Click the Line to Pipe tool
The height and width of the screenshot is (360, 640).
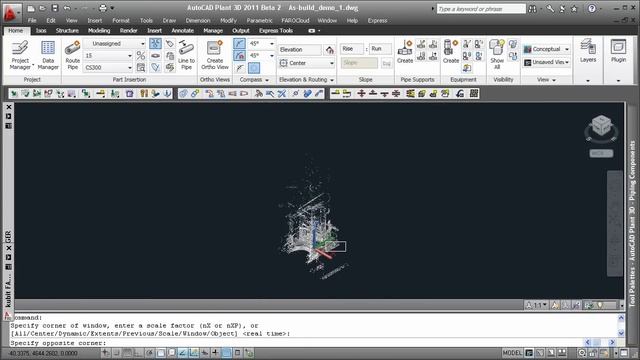pyautogui.click(x=186, y=55)
